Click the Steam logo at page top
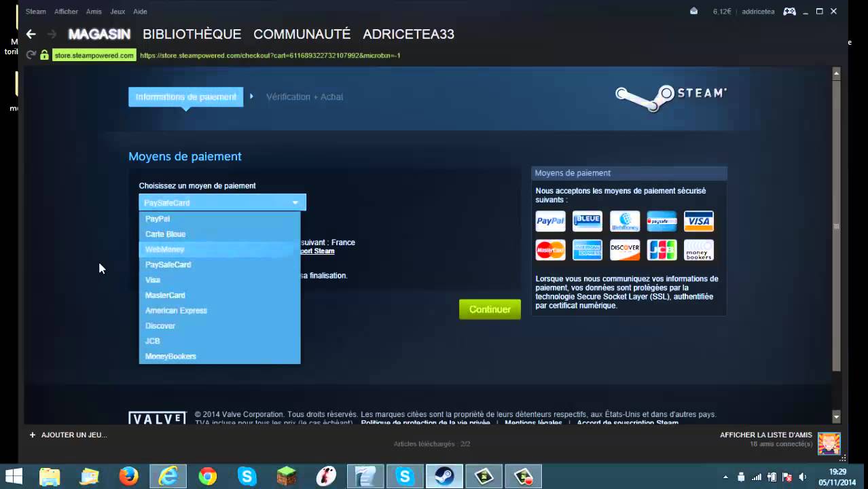Image resolution: width=868 pixels, height=489 pixels. [671, 98]
